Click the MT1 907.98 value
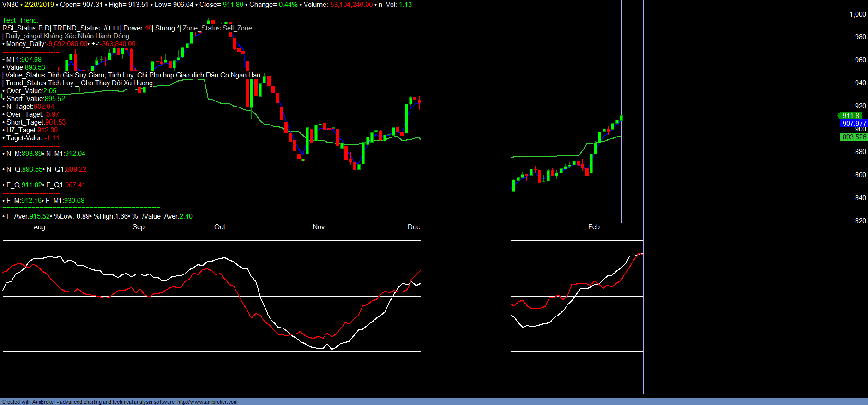The height and width of the screenshot is (405, 868). [x=31, y=60]
